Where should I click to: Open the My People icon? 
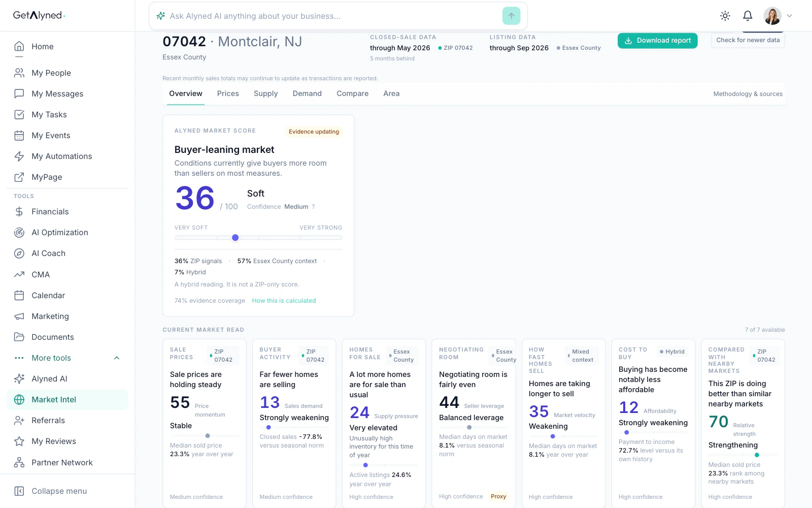coord(19,73)
